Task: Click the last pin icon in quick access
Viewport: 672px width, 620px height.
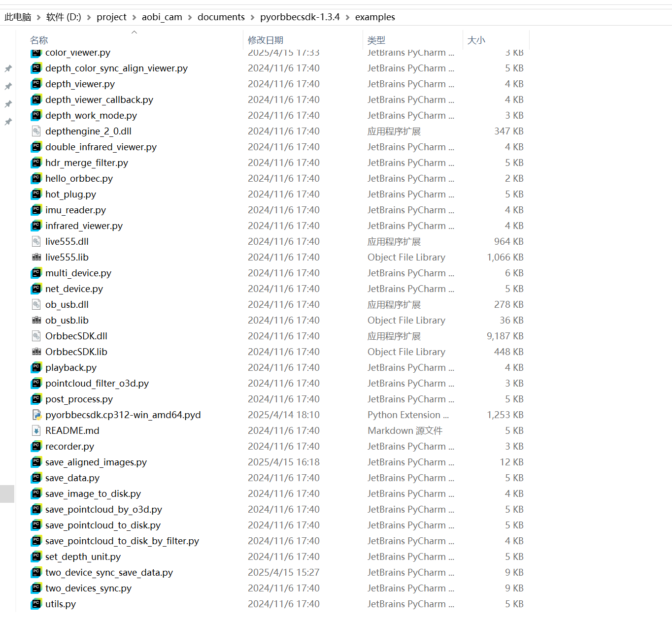Action: point(8,122)
